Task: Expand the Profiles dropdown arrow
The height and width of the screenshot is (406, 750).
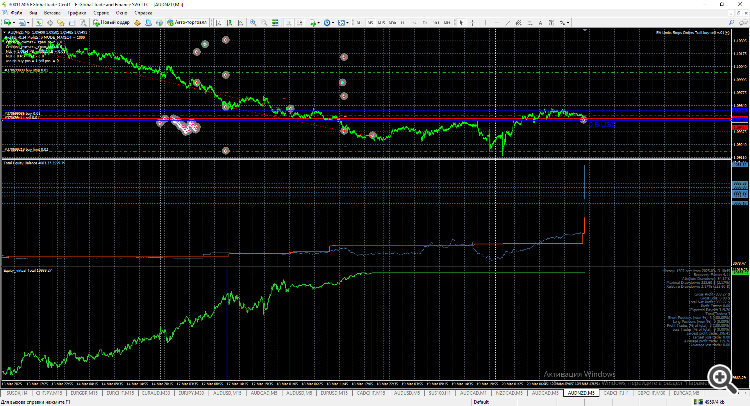Action: tap(28, 22)
